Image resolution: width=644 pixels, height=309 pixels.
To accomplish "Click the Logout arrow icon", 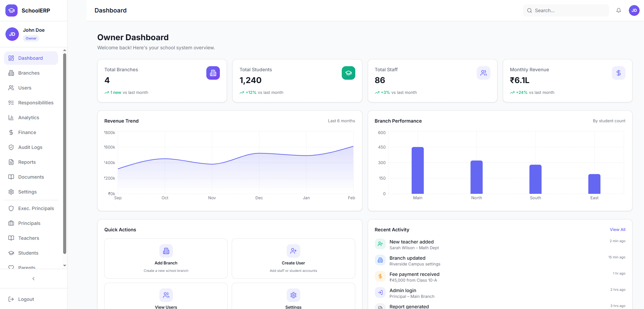I will coord(11,299).
